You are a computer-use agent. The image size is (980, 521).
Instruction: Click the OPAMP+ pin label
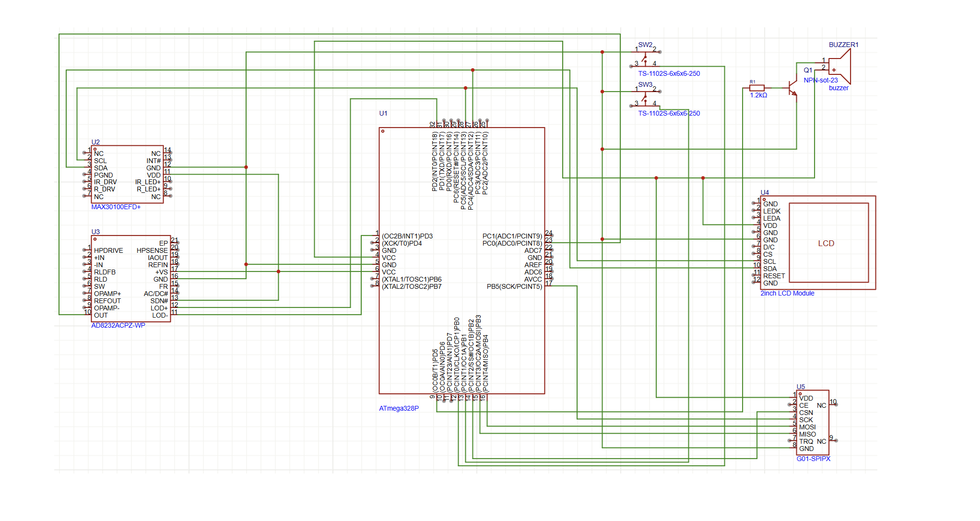(x=107, y=294)
